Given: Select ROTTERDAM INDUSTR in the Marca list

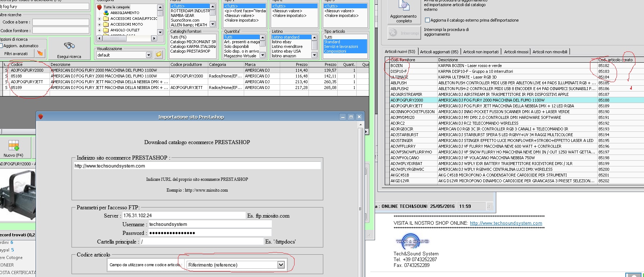Looking at the screenshot, I should 190,11.
